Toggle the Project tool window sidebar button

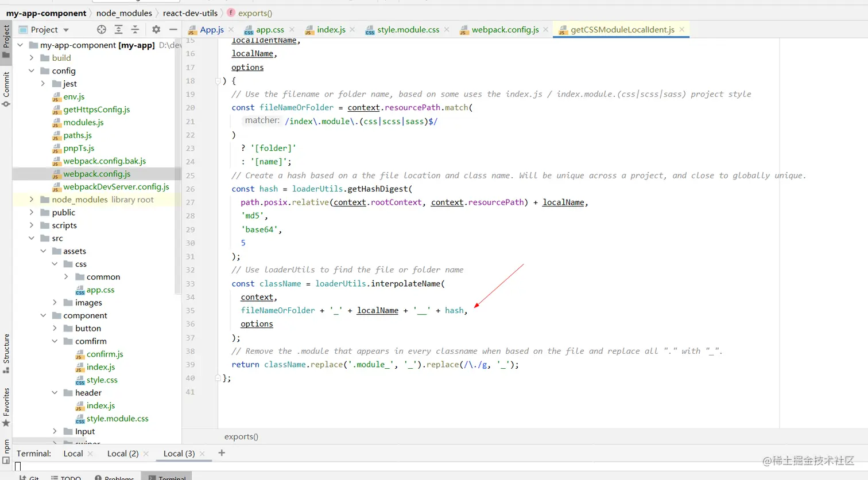tap(6, 41)
